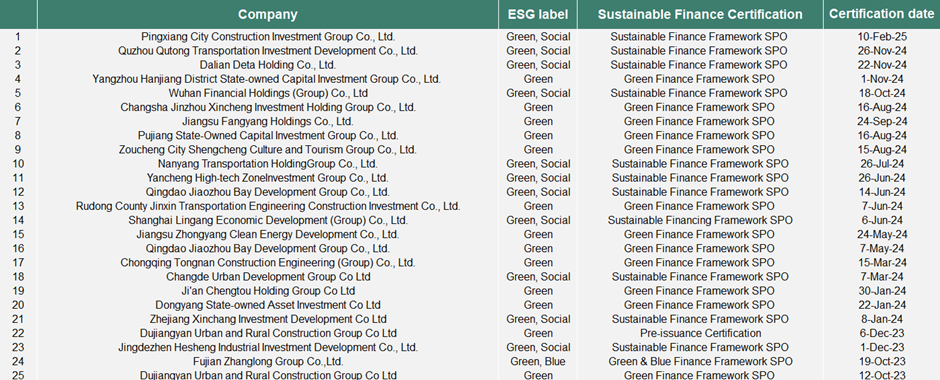Click Pingxiang City Construction Investment Group cell

tap(267, 37)
